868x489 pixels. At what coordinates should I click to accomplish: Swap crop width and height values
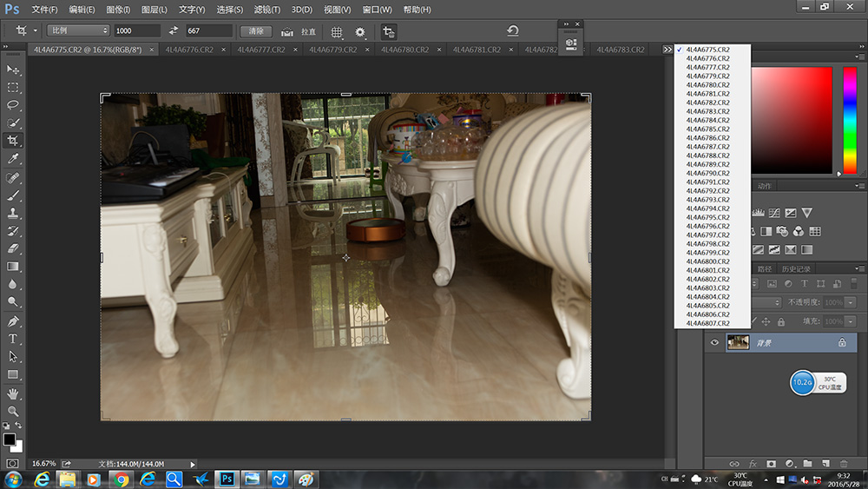coord(174,31)
